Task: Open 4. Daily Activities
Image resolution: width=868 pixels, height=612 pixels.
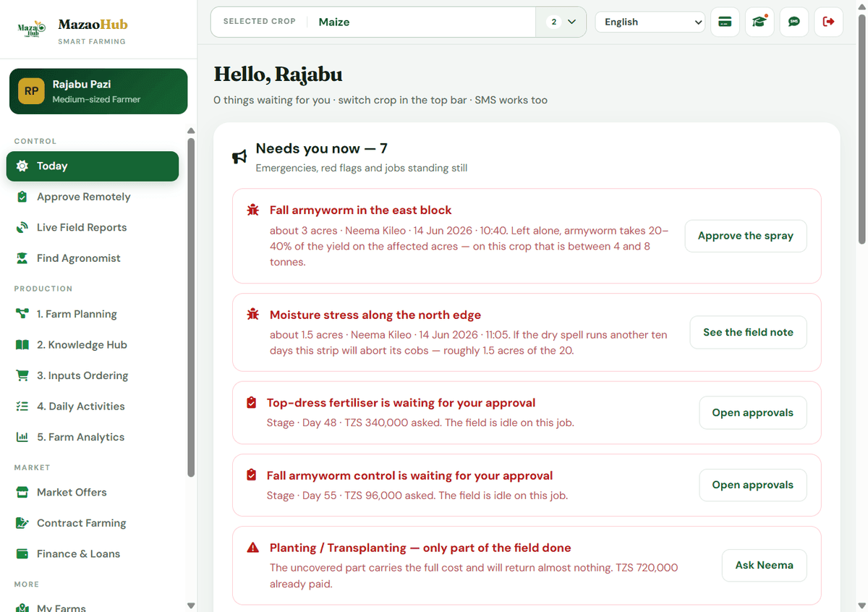Action: pyautogui.click(x=93, y=407)
